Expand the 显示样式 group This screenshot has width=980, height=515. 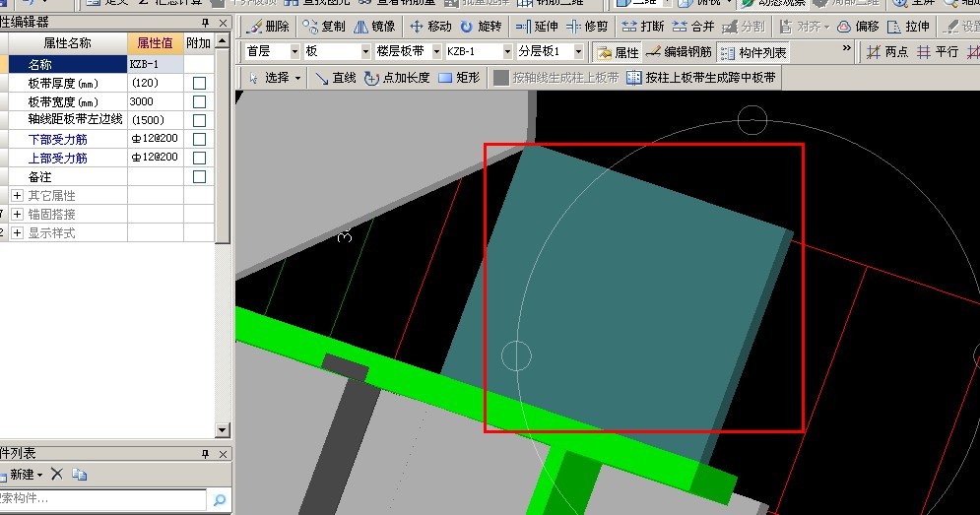tap(17, 233)
